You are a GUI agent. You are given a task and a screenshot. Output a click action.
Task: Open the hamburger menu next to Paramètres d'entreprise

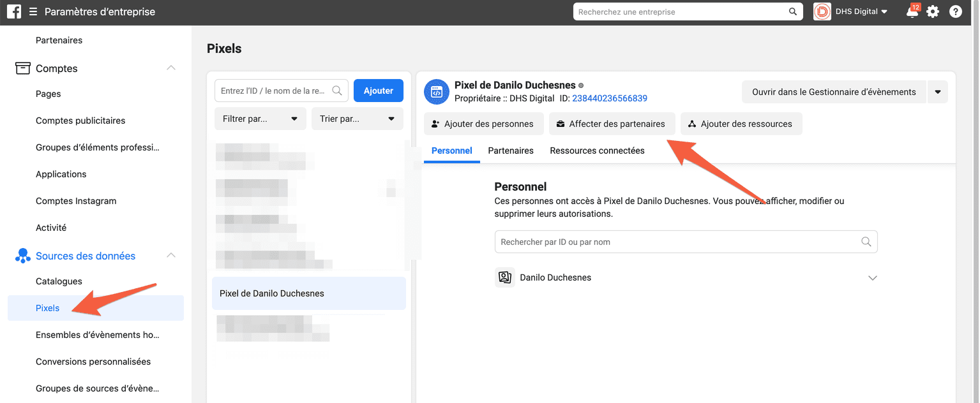[33, 11]
